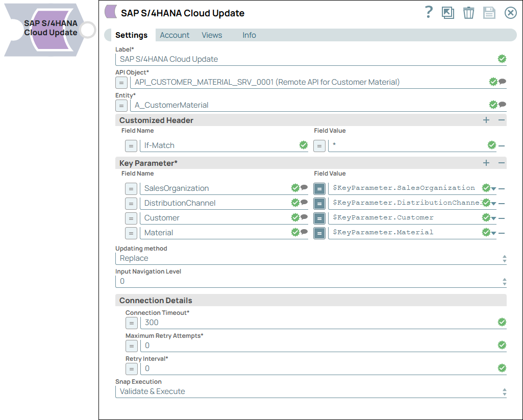
Task: Switch to the Account tab
Action: [x=175, y=35]
